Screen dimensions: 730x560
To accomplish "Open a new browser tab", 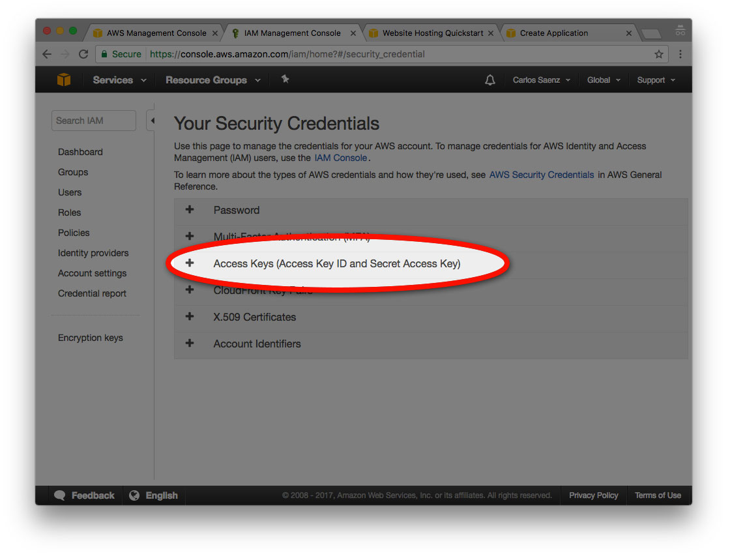I will [651, 33].
